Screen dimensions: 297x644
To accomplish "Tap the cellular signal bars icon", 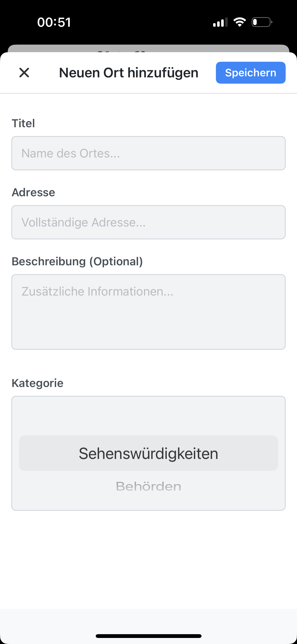I will tap(220, 22).
